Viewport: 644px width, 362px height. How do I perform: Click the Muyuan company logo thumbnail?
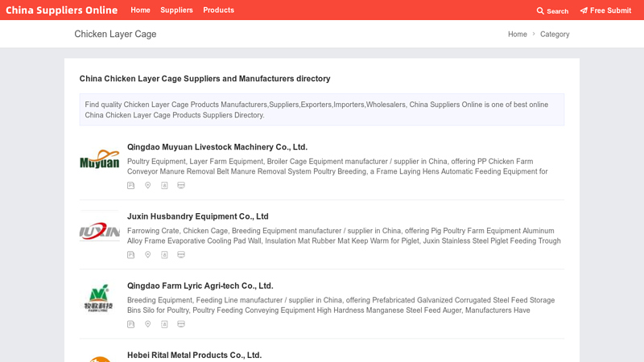point(99,159)
